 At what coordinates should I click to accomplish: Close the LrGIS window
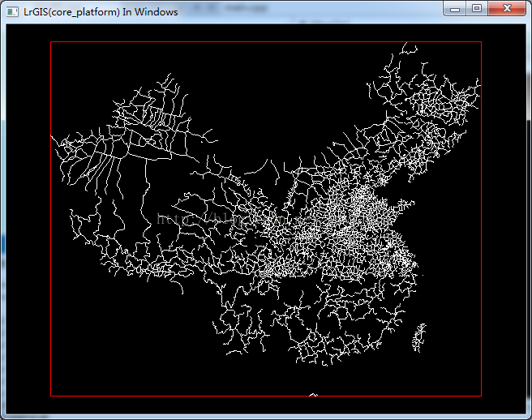(505, 8)
